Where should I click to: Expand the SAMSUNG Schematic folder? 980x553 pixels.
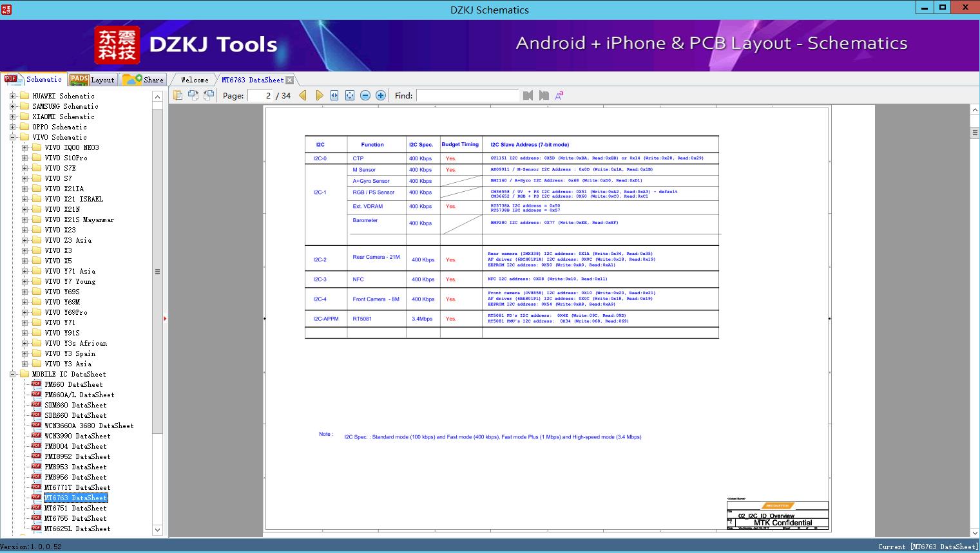click(x=12, y=106)
